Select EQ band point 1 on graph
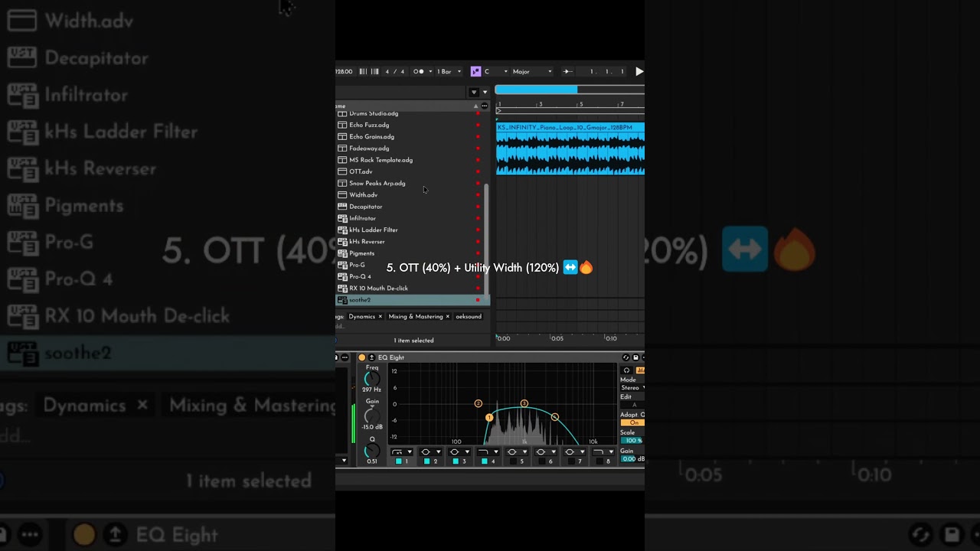 point(489,417)
